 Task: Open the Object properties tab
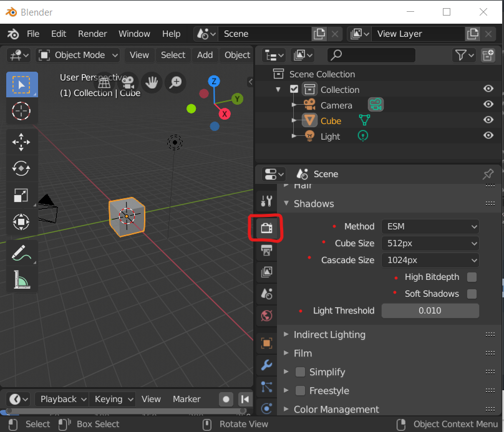click(266, 343)
